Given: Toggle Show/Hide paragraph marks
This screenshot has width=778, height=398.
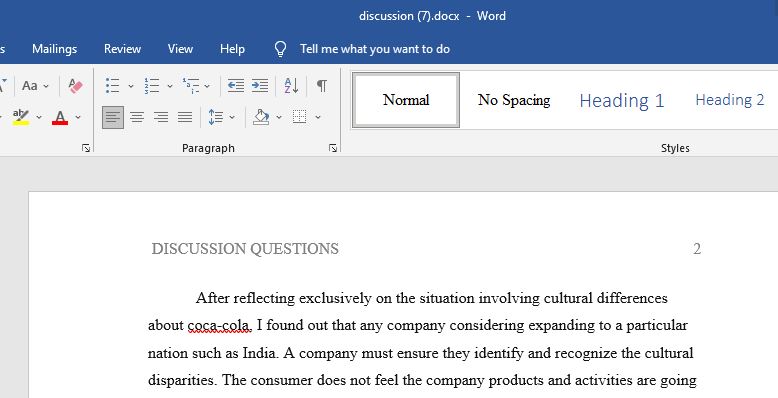Looking at the screenshot, I should tap(322, 85).
